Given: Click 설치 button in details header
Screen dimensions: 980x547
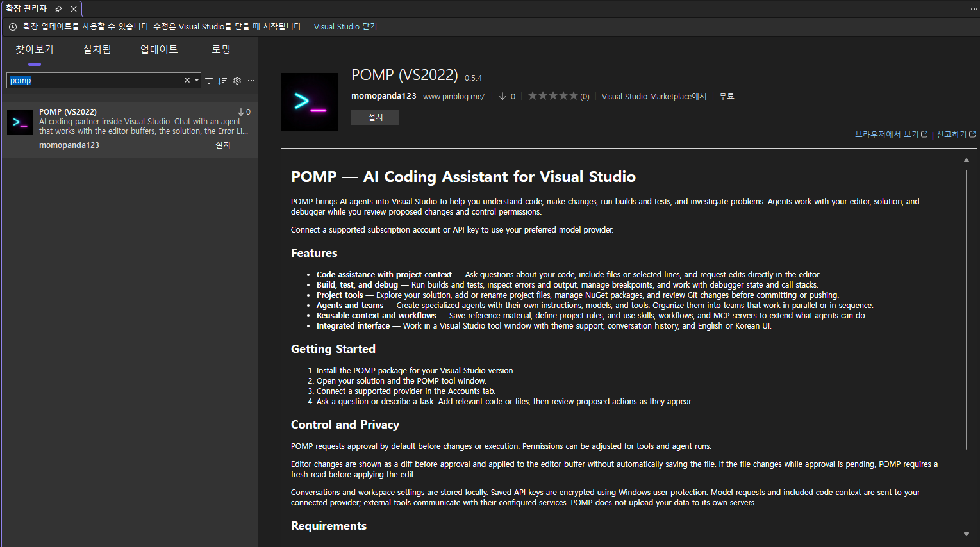Looking at the screenshot, I should (x=375, y=117).
